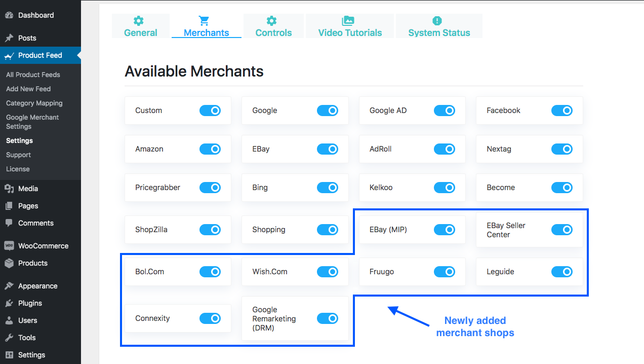Go to the License page
644x364 pixels.
[x=18, y=169]
